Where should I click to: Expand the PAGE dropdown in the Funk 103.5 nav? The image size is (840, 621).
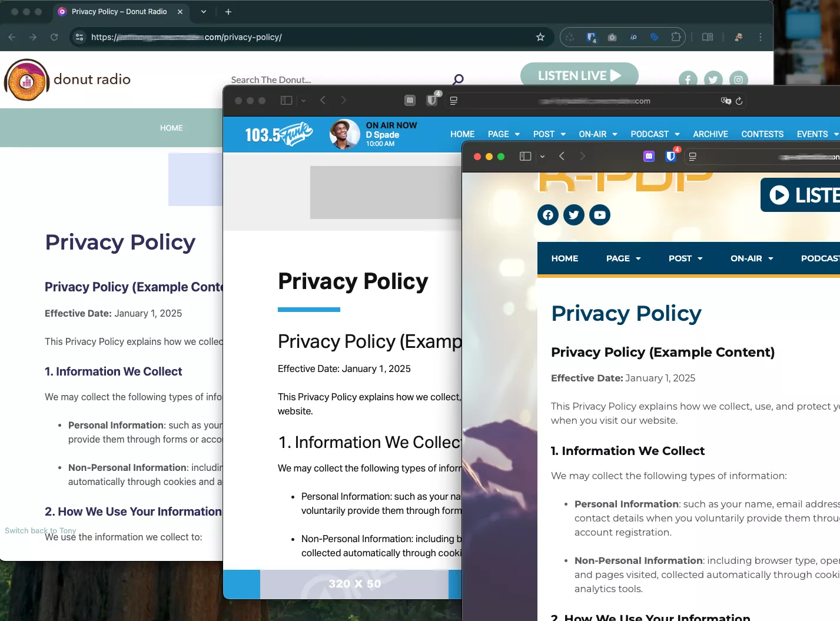(x=503, y=134)
